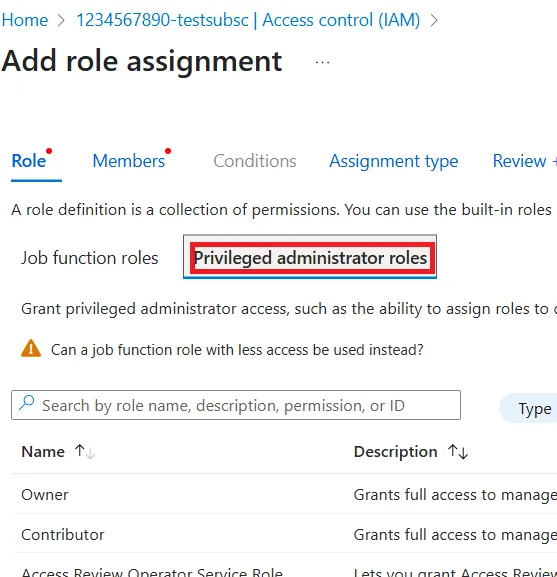Open the ellipsis more options menu

[x=322, y=63]
